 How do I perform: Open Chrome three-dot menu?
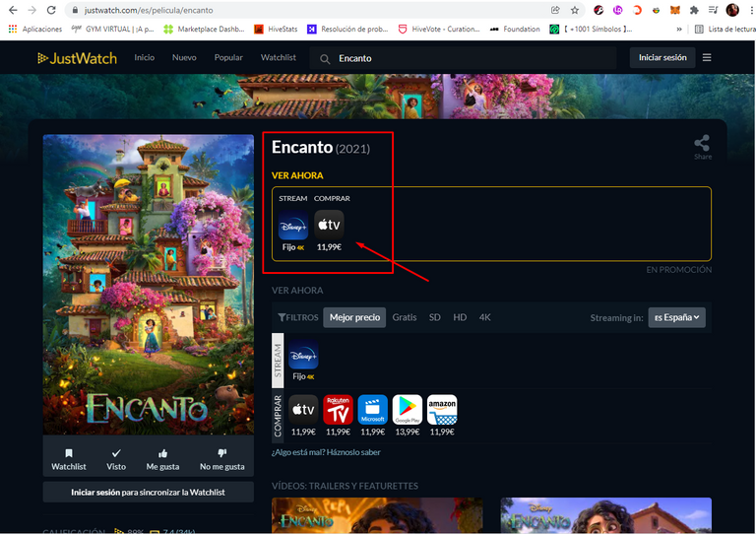(x=751, y=10)
